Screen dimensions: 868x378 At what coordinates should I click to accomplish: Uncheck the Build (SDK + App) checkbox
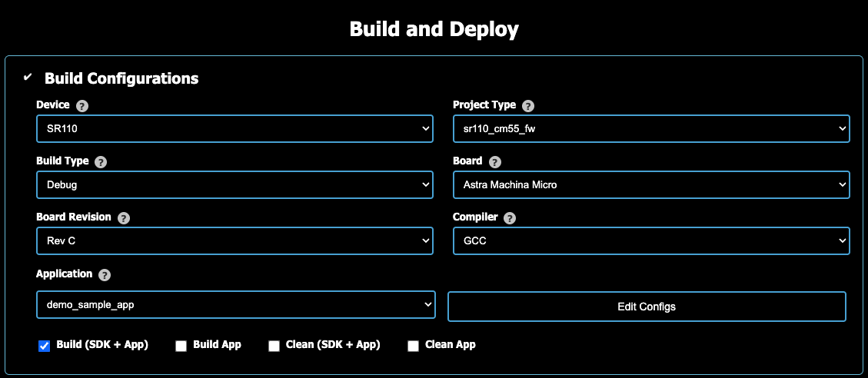(x=45, y=346)
